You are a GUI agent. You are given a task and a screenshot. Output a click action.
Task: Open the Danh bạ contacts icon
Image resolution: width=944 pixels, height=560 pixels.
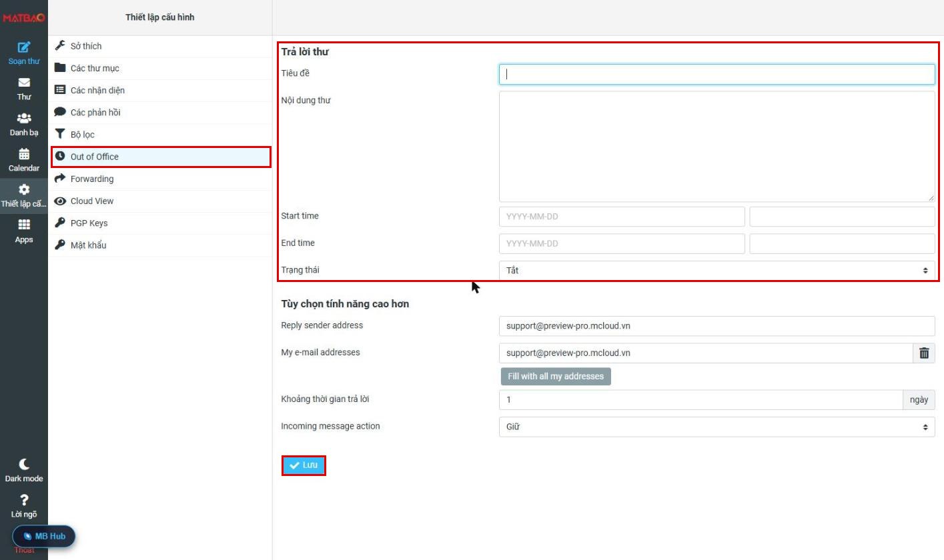24,118
